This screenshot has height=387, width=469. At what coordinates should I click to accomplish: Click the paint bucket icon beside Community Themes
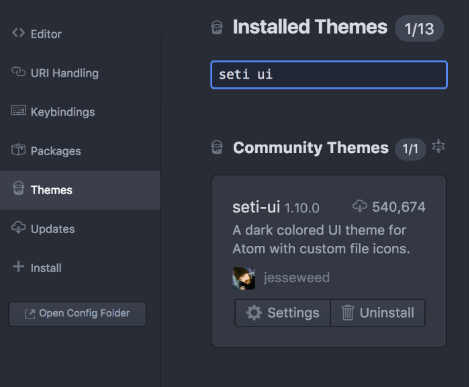pos(217,147)
